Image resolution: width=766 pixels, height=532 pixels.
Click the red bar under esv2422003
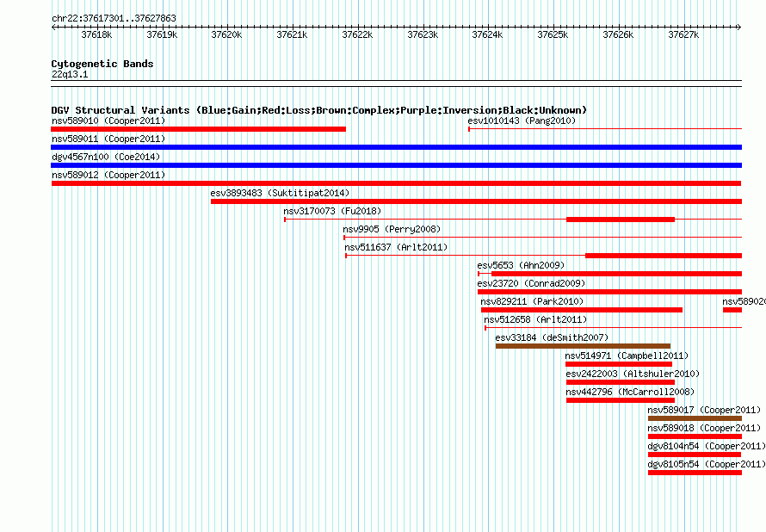click(x=621, y=382)
